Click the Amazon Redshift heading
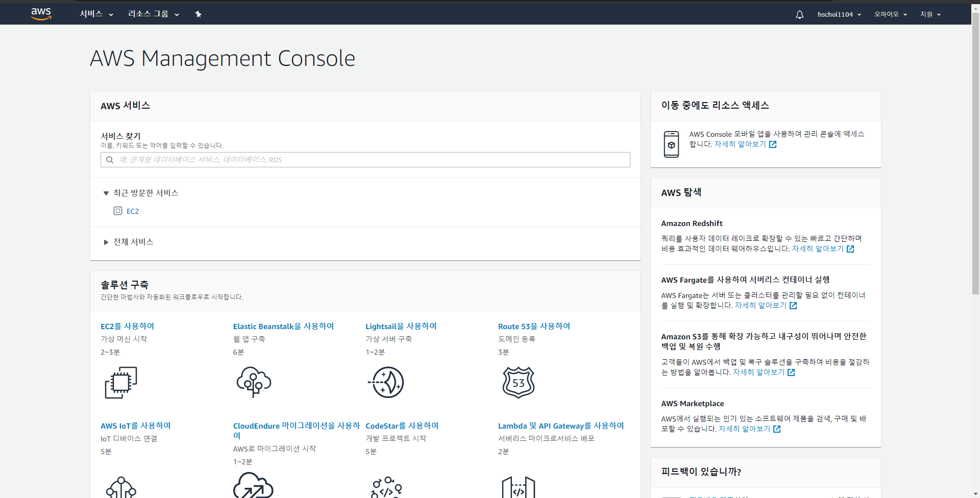This screenshot has width=980, height=498. coord(692,223)
